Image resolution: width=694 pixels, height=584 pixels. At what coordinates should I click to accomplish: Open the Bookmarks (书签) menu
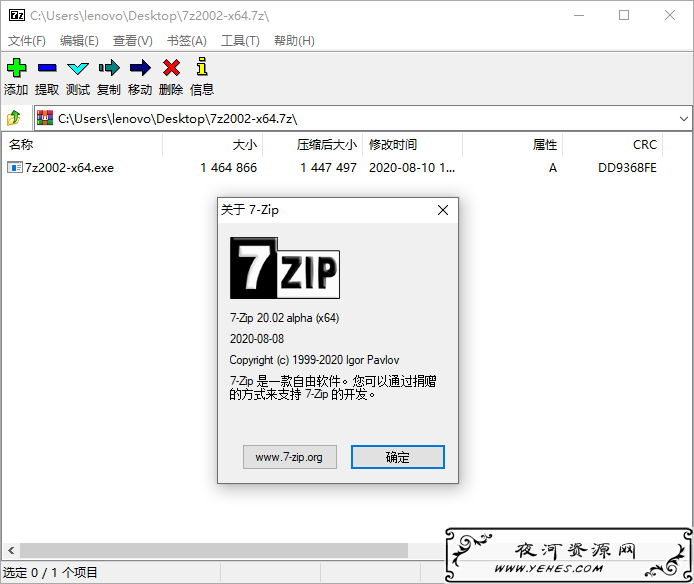point(186,41)
